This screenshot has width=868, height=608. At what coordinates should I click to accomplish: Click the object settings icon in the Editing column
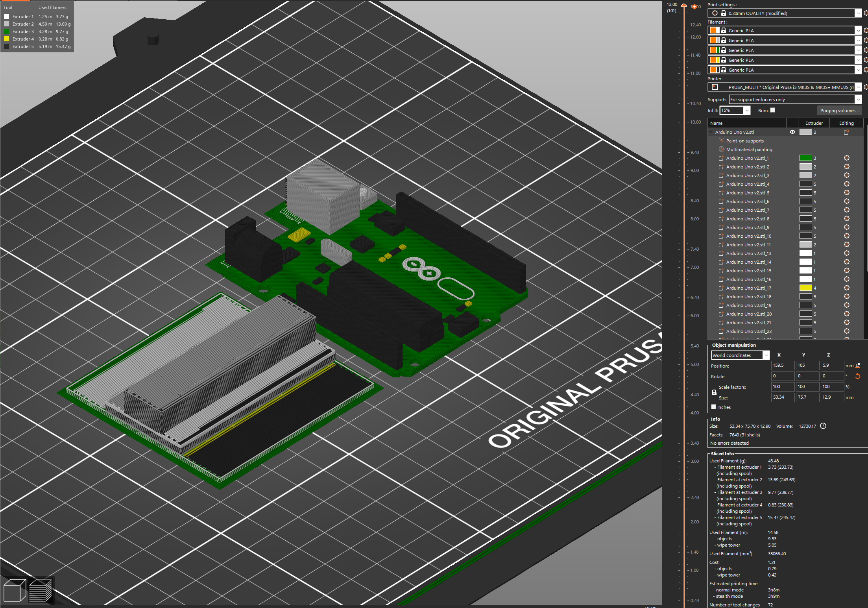pyautogui.click(x=846, y=132)
